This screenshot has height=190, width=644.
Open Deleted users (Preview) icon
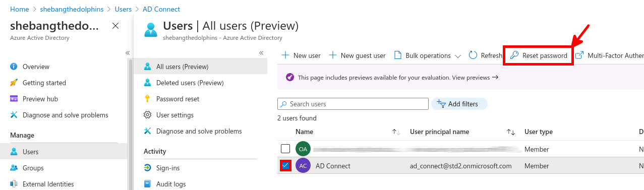[x=148, y=83]
